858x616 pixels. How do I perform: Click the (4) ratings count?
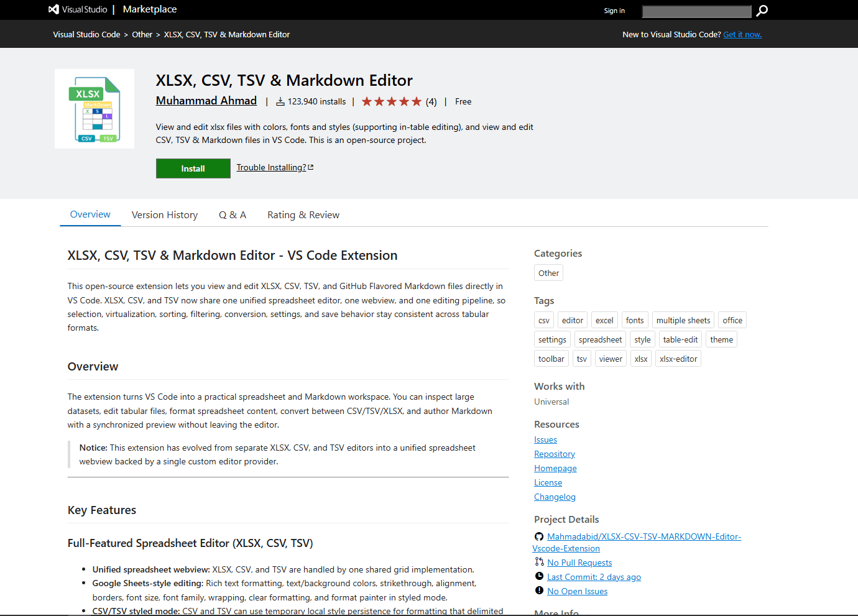431,102
